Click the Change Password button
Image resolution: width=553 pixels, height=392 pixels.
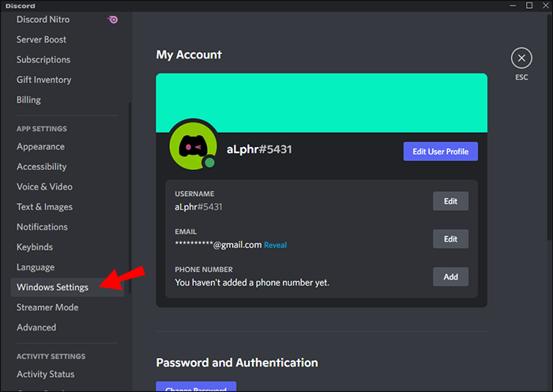point(196,388)
